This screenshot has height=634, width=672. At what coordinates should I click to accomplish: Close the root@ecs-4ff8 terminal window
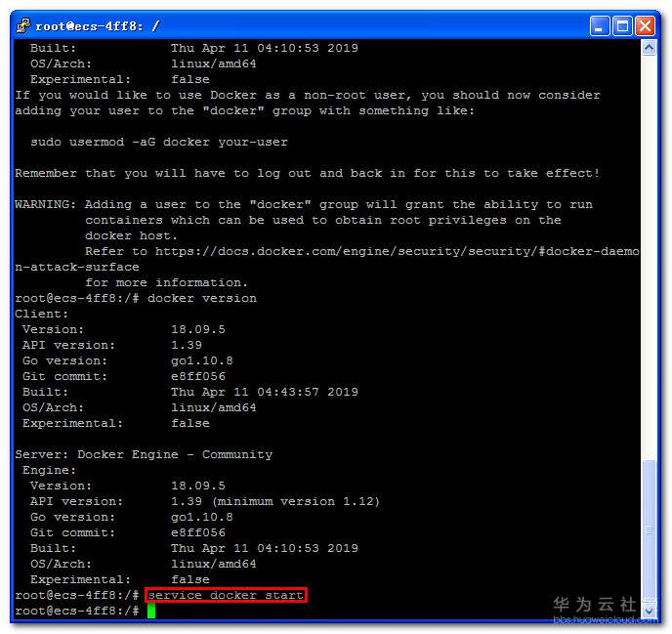645,26
